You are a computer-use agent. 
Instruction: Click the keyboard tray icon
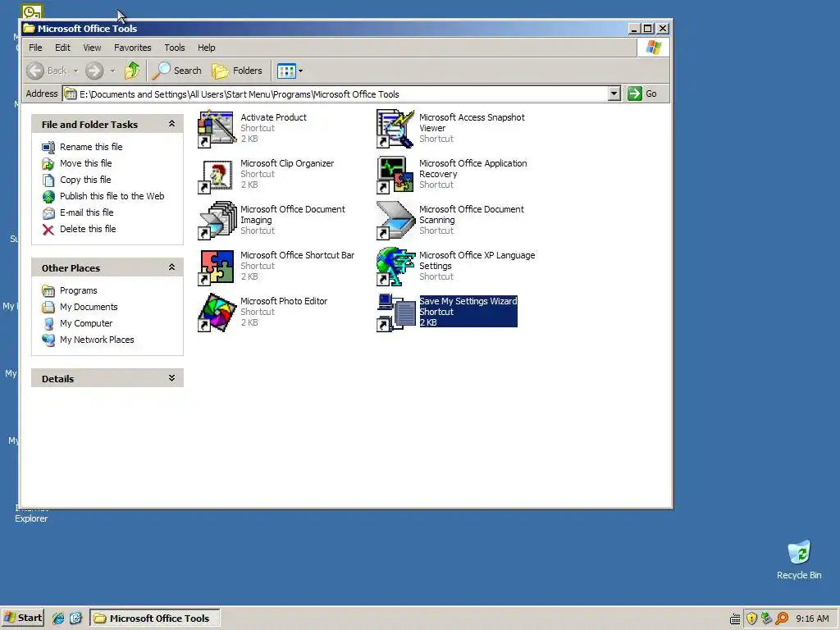(x=736, y=619)
